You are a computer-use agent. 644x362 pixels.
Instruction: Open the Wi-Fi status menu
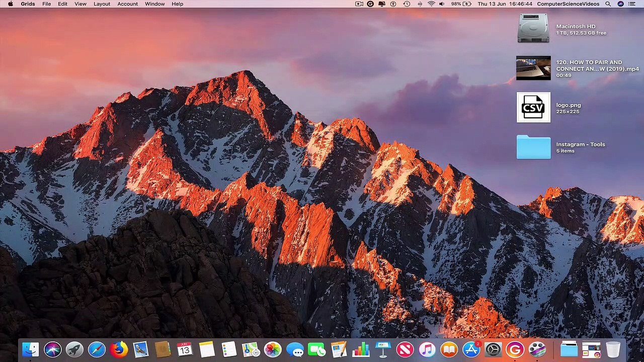tap(431, 4)
